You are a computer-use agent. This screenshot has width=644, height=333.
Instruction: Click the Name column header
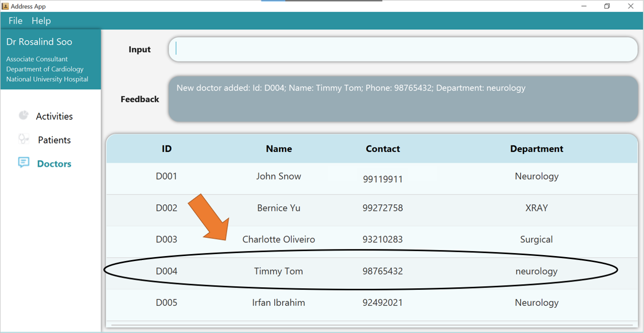click(279, 149)
